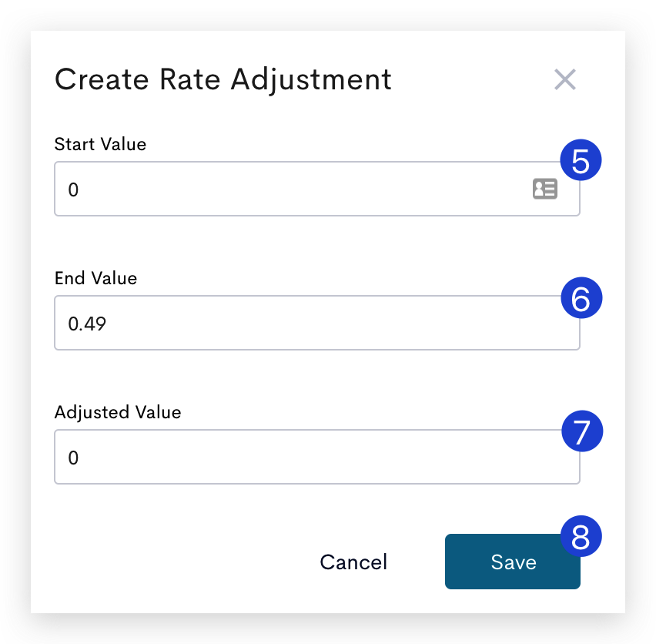Place cursor on the Adjusted Value zero digit

click(x=73, y=458)
